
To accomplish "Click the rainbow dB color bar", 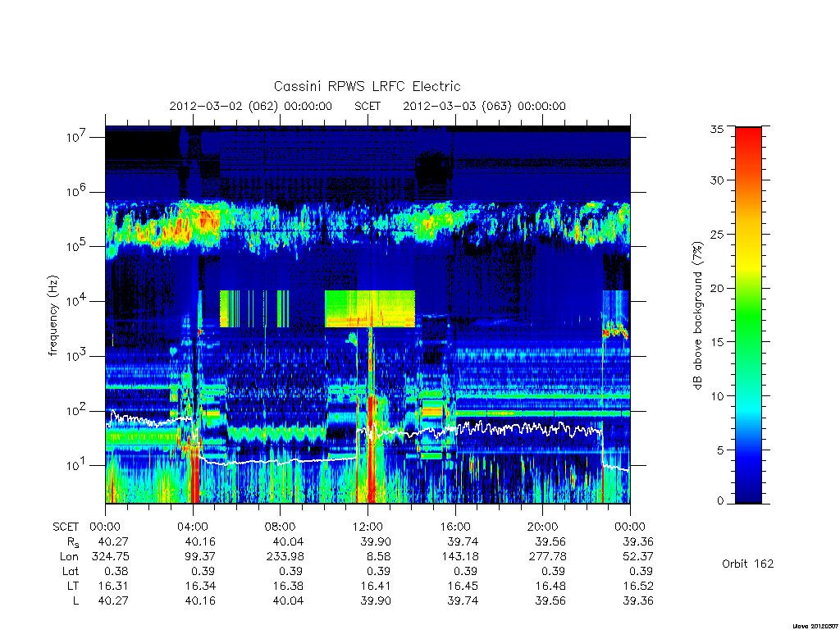I will click(x=748, y=315).
